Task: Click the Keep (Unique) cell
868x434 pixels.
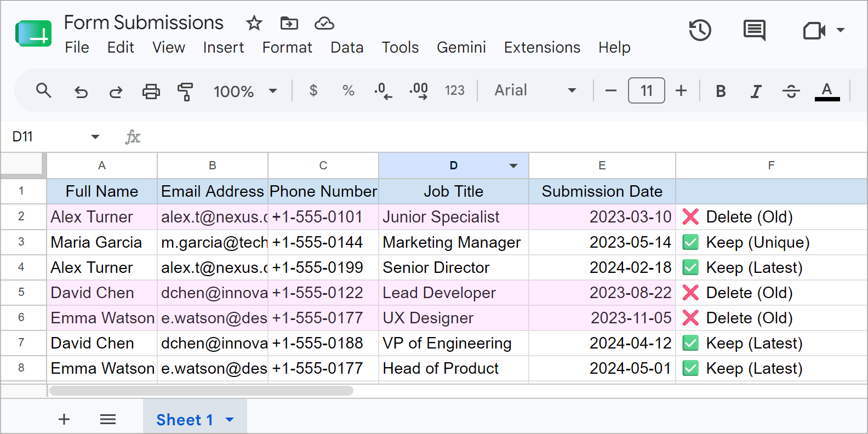Action: [772, 242]
